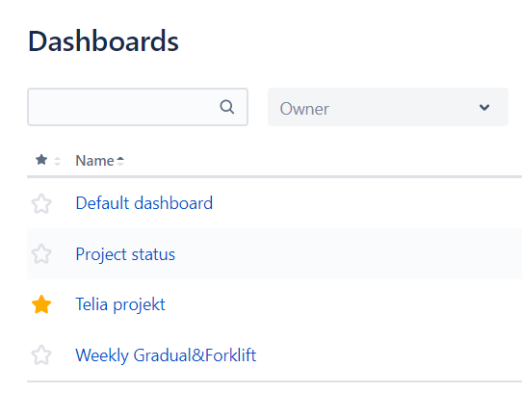
Task: Star the Project status dashboard
Action: pos(41,253)
